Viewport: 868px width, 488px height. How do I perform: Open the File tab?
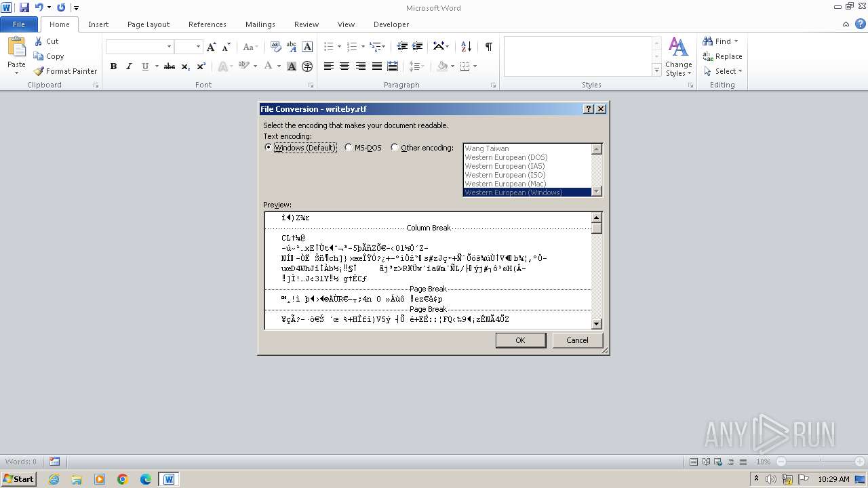19,24
